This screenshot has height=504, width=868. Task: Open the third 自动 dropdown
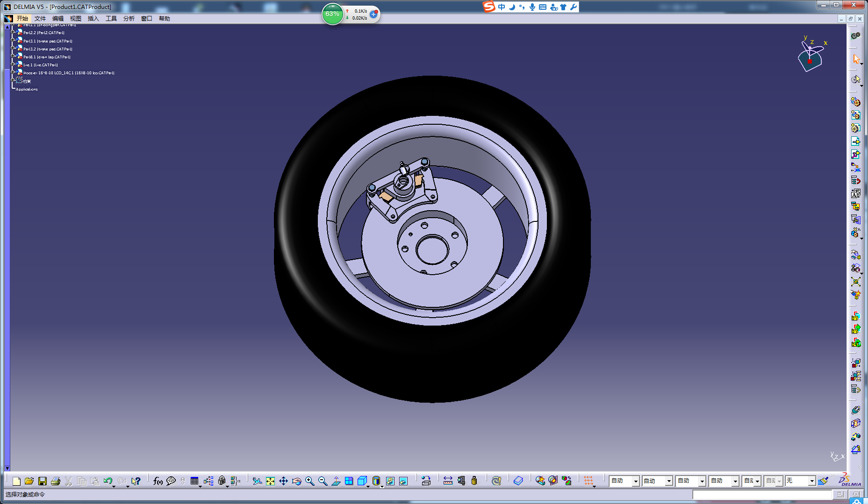point(702,481)
